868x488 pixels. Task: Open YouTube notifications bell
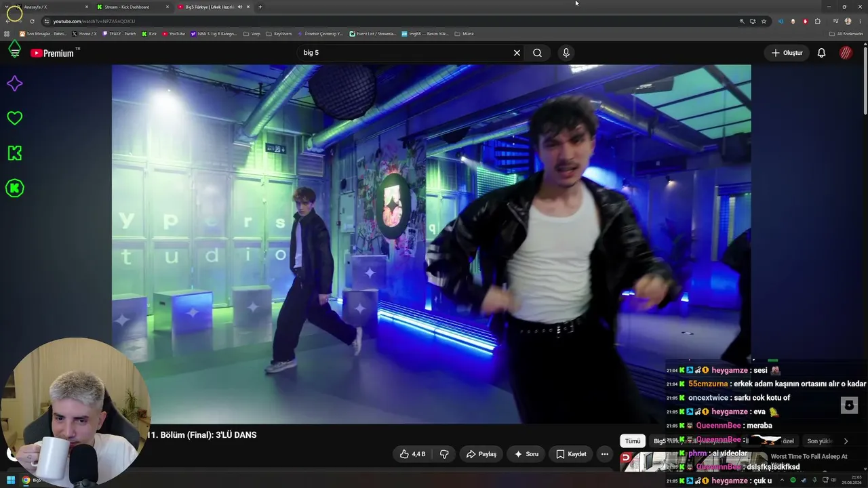coord(821,53)
